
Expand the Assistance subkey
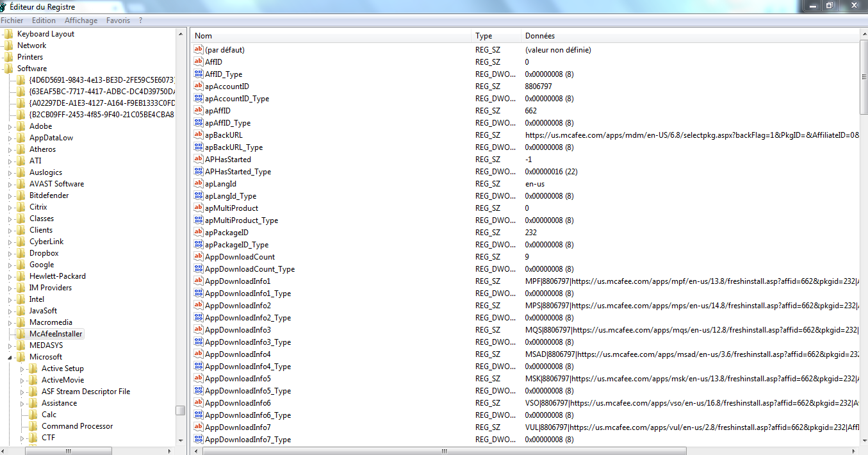tap(22, 403)
